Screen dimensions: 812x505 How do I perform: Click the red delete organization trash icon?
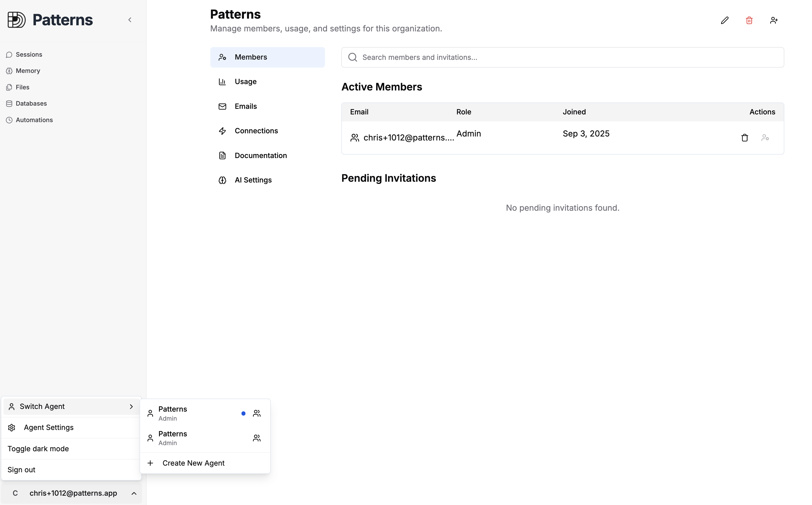click(749, 20)
